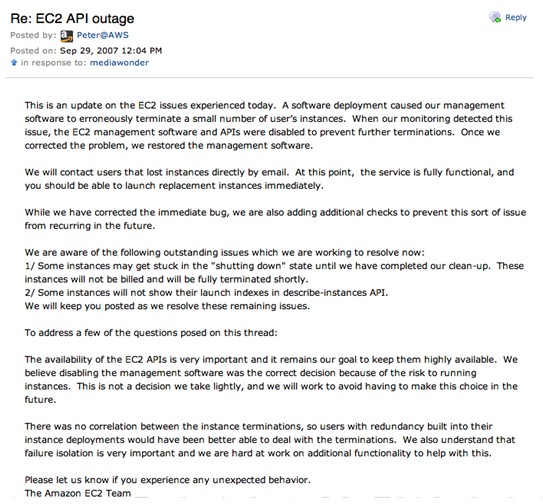Open the Reply link
The width and height of the screenshot is (543, 504).
point(516,17)
